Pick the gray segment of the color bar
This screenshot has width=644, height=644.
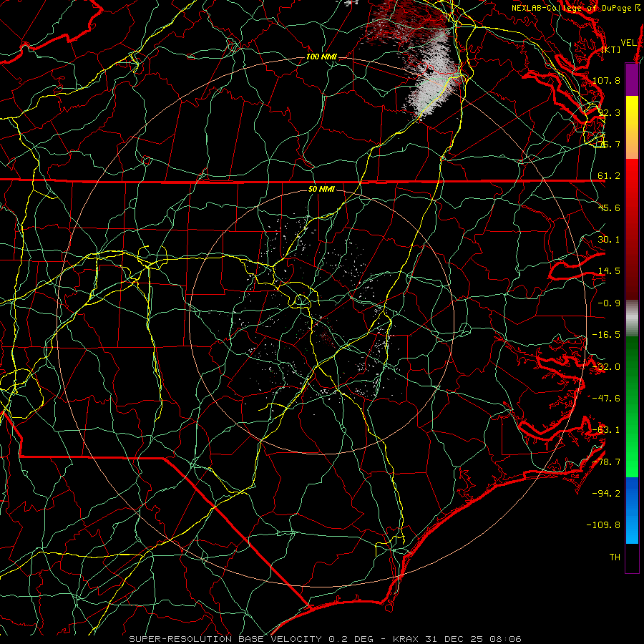632,318
